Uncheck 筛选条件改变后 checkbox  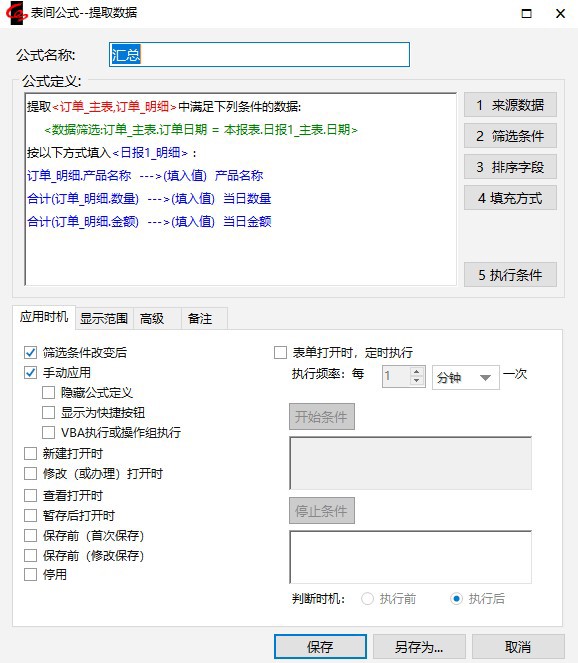30,352
